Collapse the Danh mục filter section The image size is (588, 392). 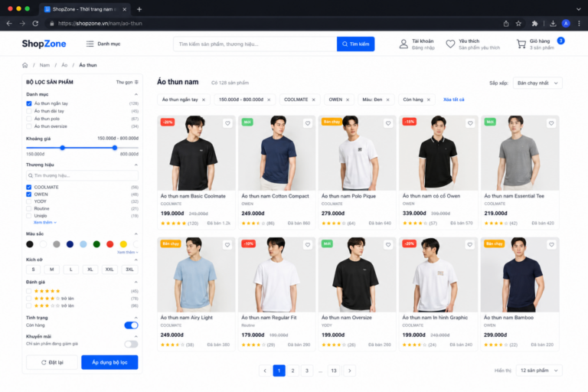point(136,94)
